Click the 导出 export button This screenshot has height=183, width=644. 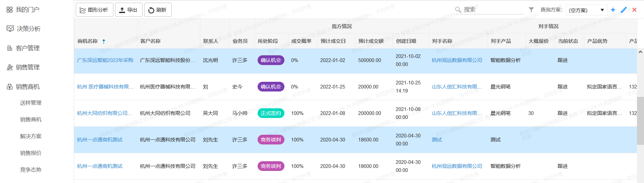click(x=128, y=10)
